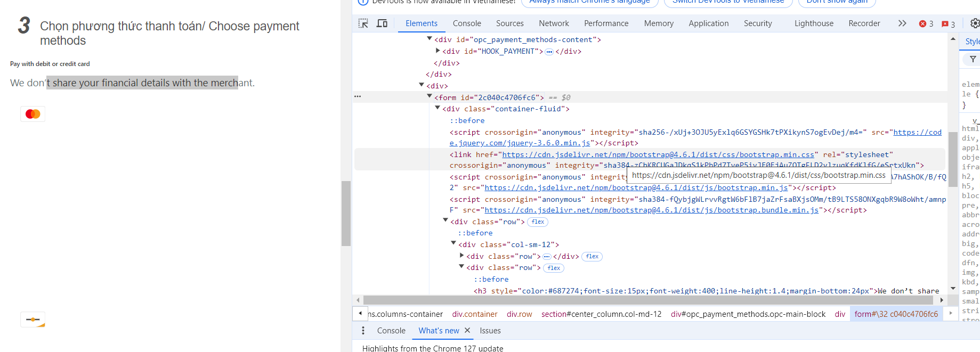
Task: Expand ellipsis in collapsed row div
Action: pos(547,257)
